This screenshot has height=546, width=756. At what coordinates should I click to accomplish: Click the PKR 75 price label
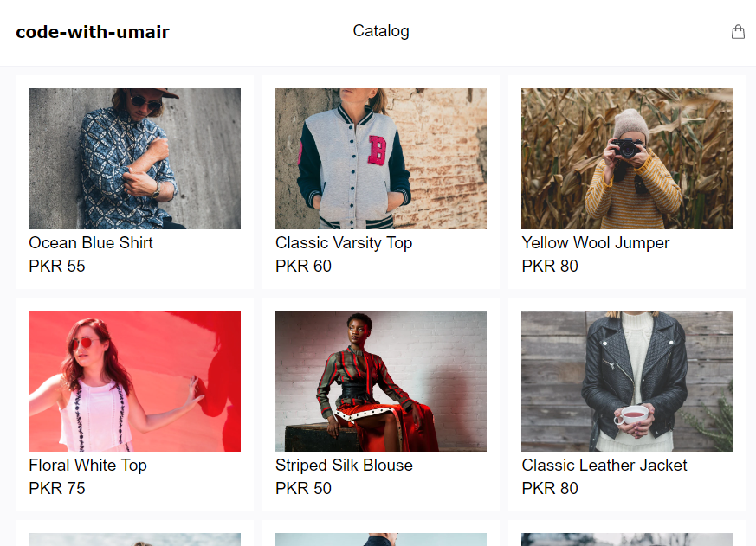(57, 489)
